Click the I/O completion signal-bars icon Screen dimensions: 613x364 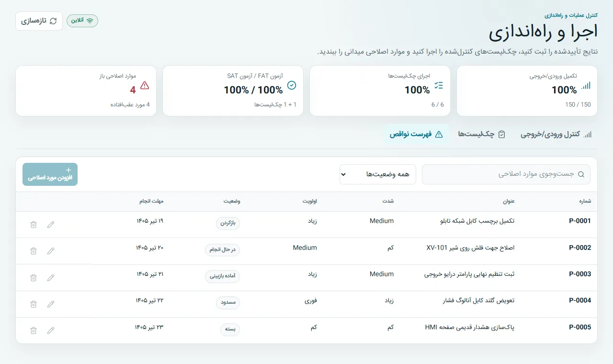pyautogui.click(x=586, y=86)
